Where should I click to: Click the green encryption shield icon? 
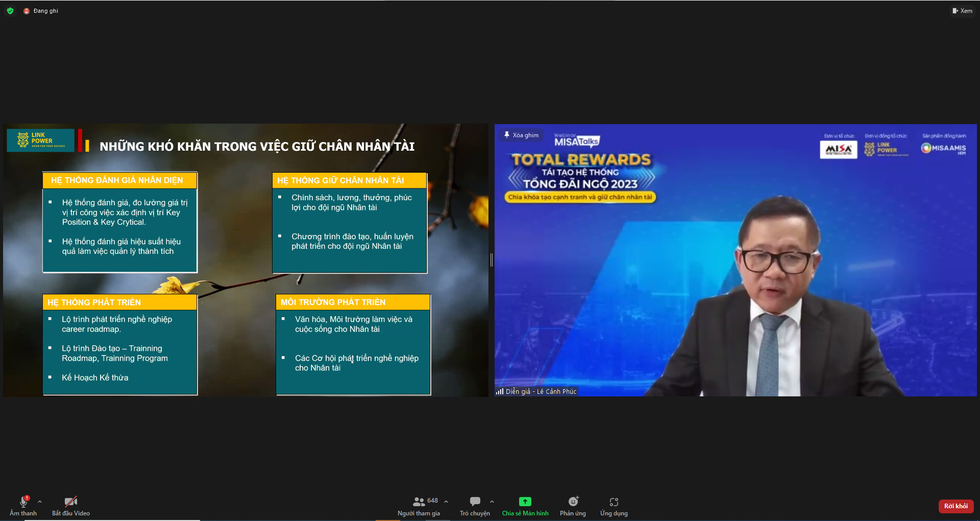pyautogui.click(x=10, y=11)
